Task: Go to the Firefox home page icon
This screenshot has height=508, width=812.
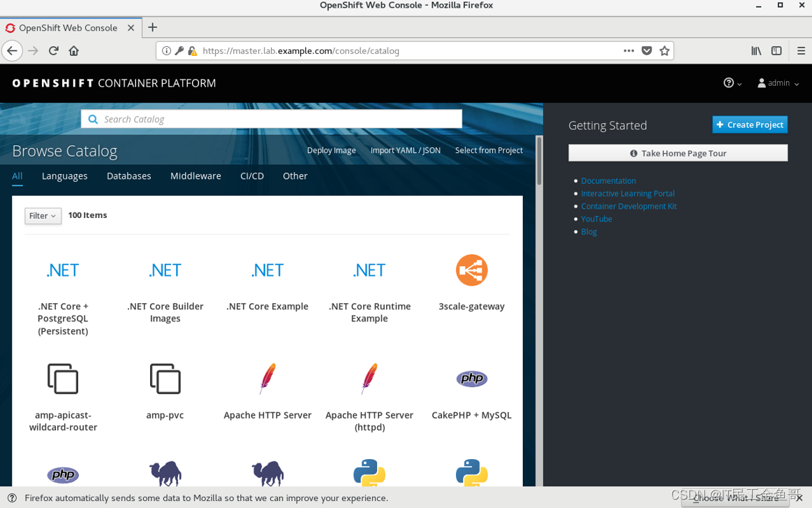Action: click(x=73, y=51)
